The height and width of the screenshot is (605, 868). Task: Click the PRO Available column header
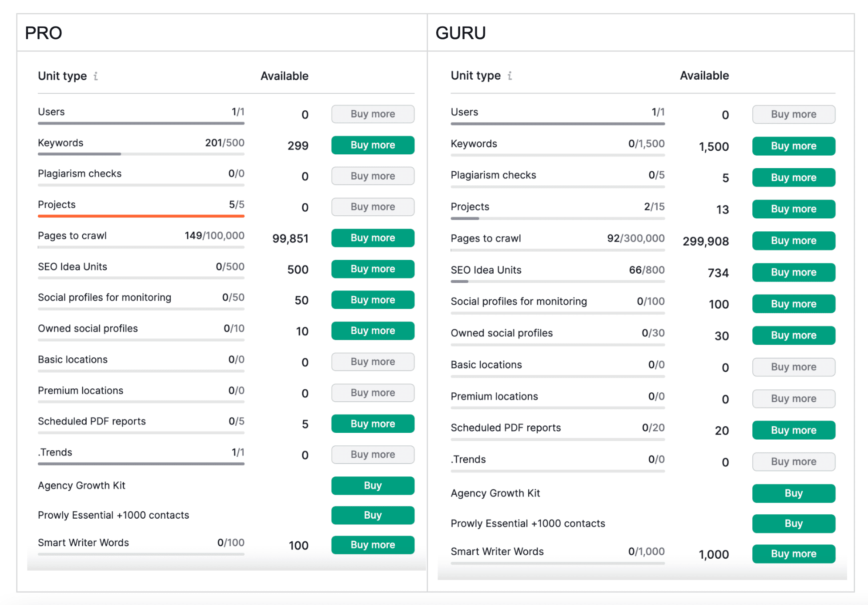pyautogui.click(x=284, y=76)
